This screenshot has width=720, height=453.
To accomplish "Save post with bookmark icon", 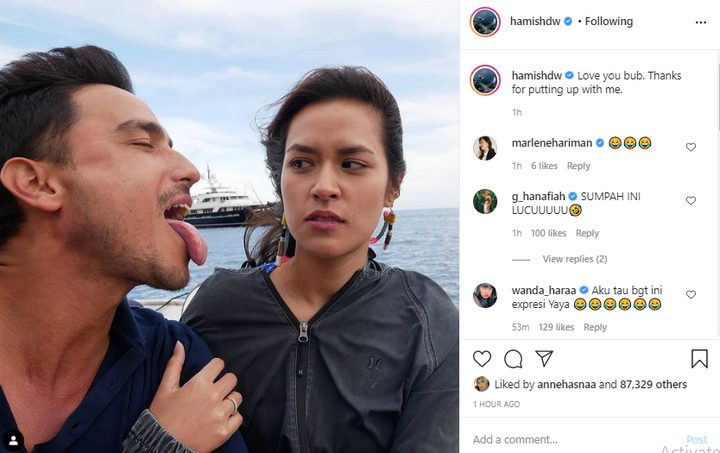I will (x=699, y=358).
